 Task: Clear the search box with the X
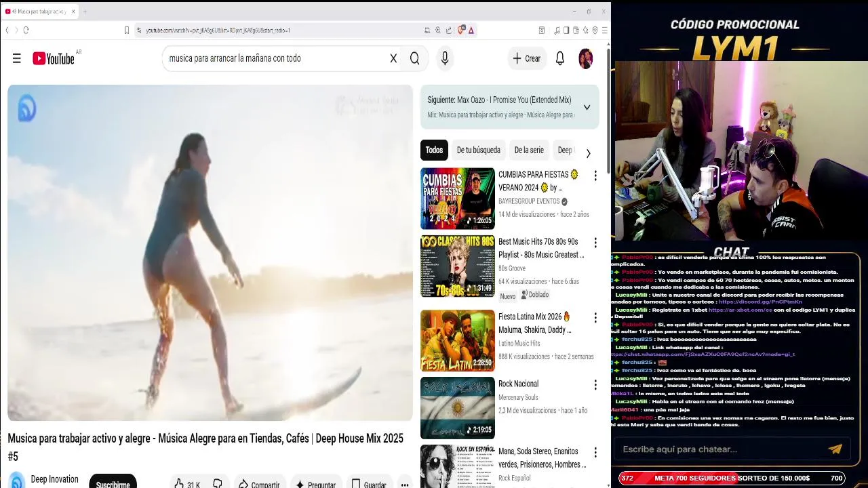(x=393, y=58)
